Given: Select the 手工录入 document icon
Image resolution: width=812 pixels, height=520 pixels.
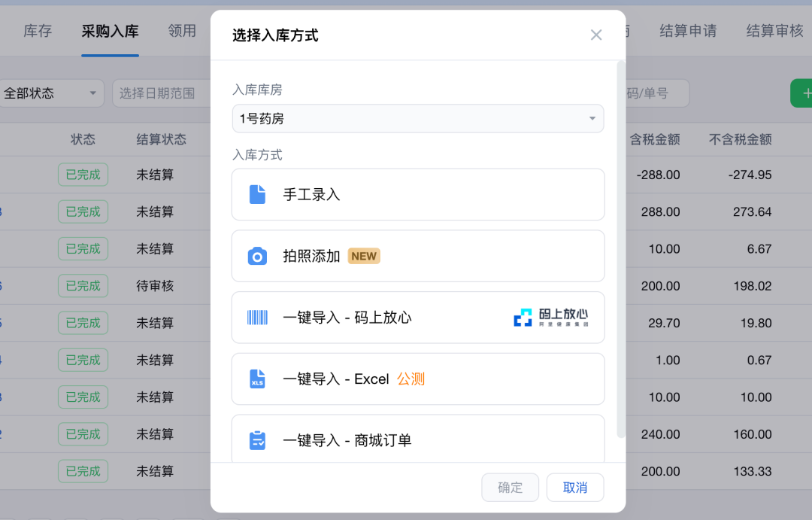Looking at the screenshot, I should tap(258, 193).
